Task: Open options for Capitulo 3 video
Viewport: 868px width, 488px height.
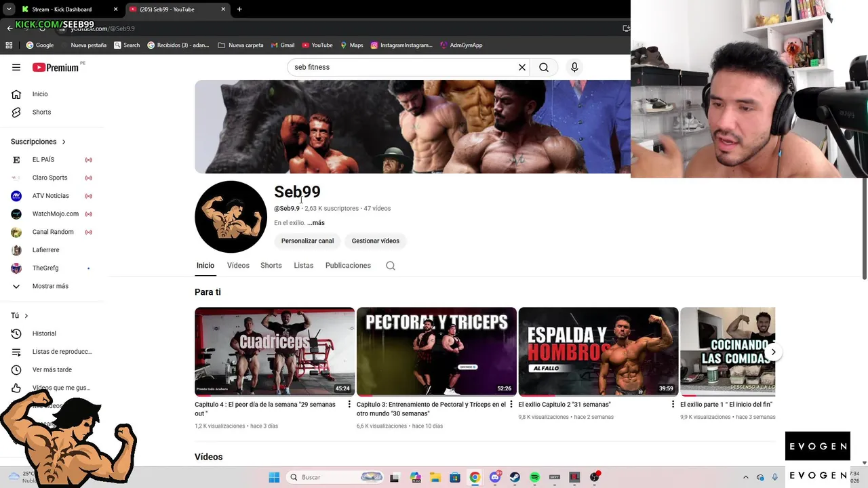Action: point(511,405)
